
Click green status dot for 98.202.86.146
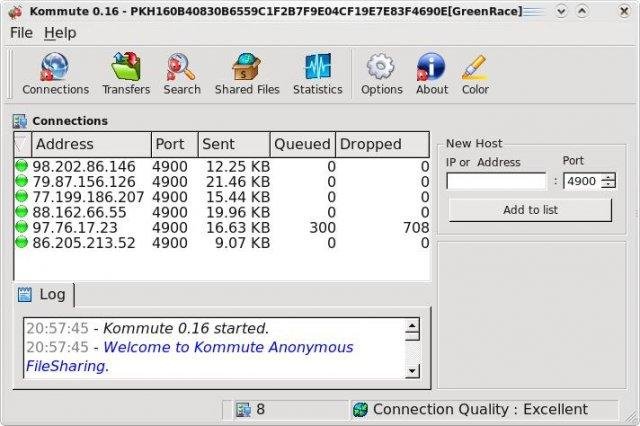[x=21, y=166]
